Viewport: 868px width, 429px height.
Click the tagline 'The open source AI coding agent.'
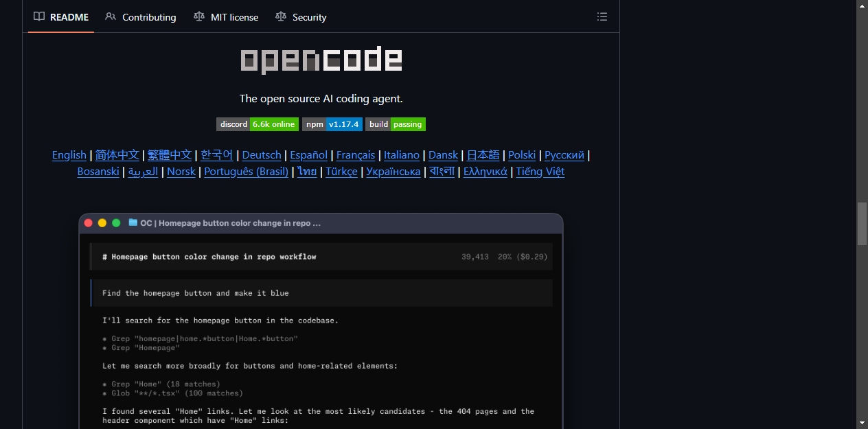[x=321, y=99]
